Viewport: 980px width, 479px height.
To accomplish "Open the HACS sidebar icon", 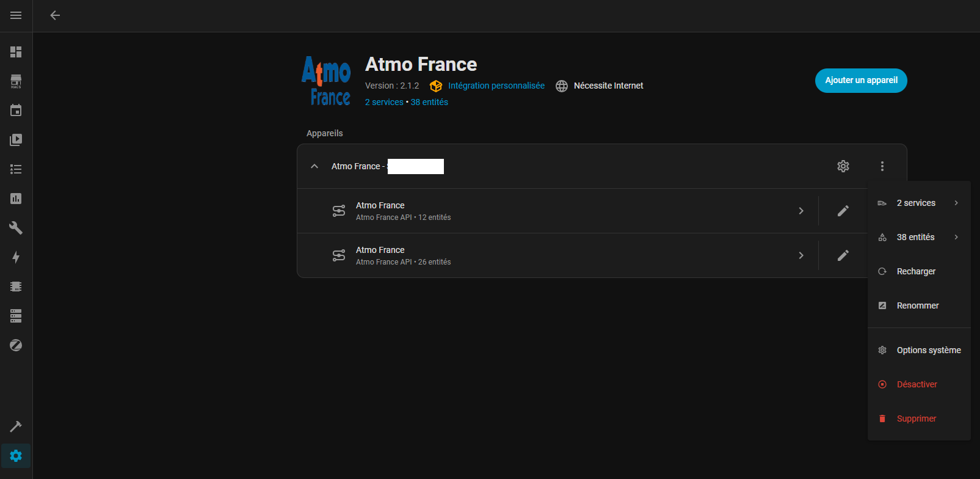I will pos(16,81).
